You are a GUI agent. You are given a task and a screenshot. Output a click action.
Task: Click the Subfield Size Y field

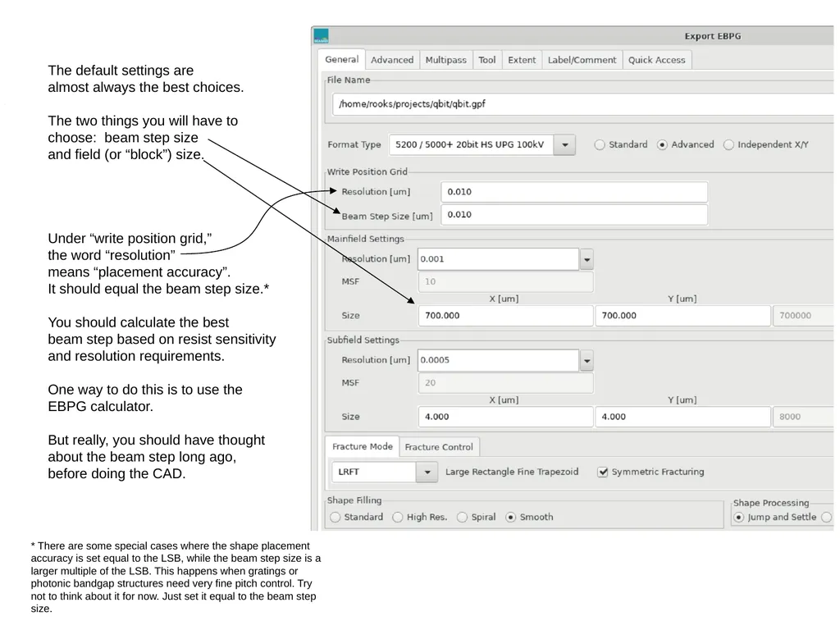(682, 417)
